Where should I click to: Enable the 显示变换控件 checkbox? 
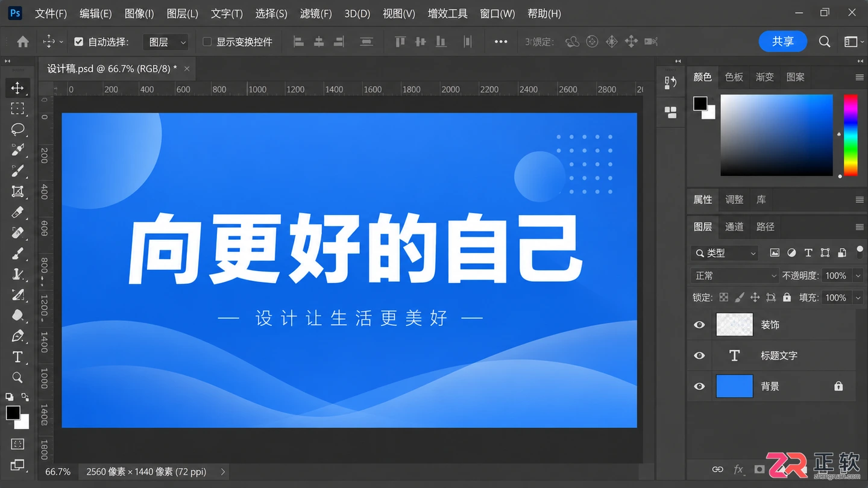207,42
